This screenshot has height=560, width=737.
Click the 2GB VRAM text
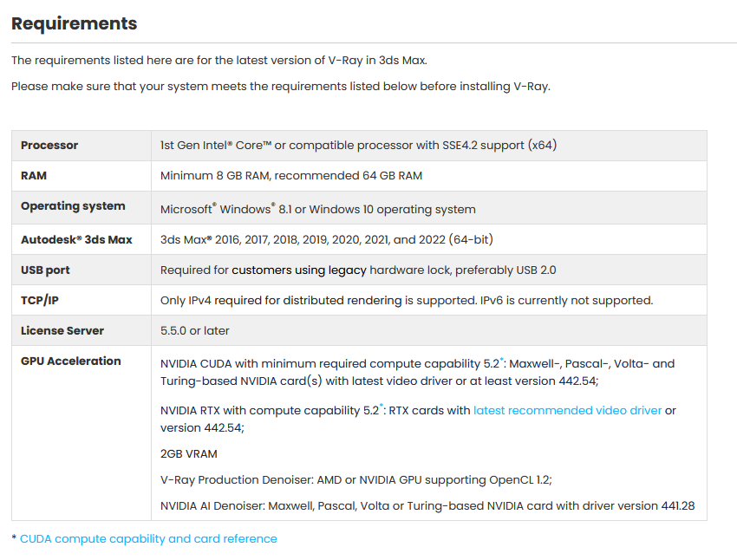click(x=188, y=454)
